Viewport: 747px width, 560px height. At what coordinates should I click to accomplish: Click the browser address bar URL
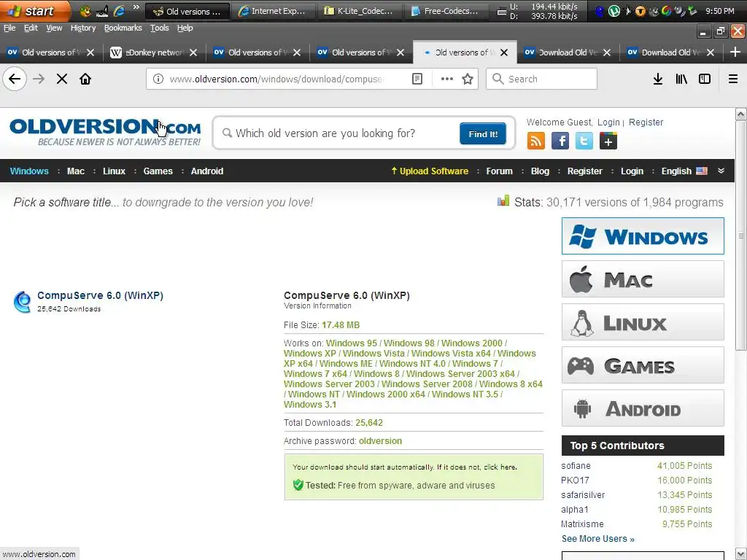click(276, 79)
